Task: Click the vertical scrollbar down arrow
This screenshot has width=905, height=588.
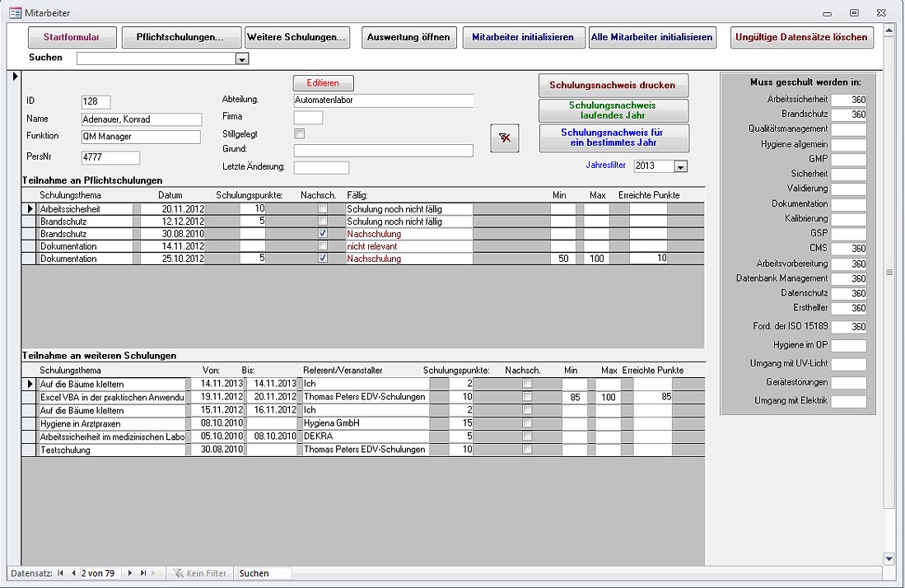Action: tap(889, 558)
